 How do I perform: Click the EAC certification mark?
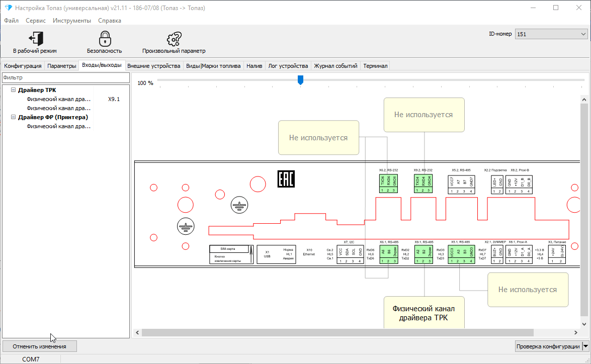(x=286, y=179)
